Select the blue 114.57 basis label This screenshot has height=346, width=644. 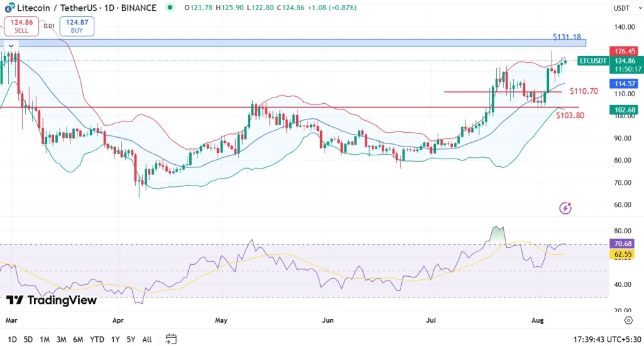[625, 84]
